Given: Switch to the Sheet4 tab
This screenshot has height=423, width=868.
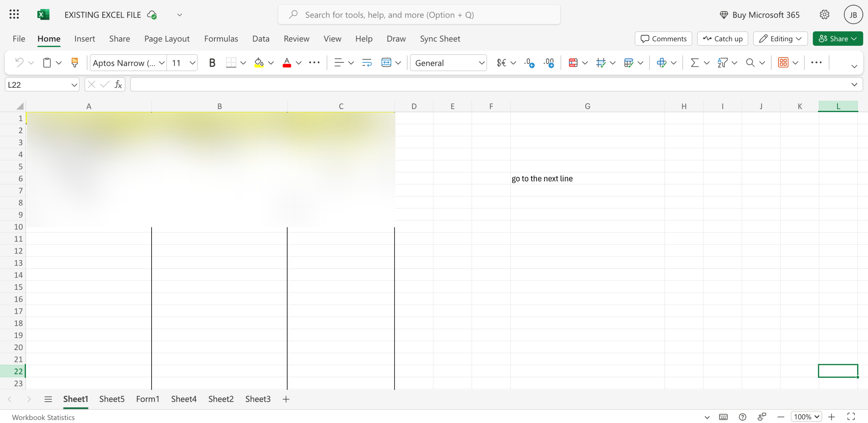Looking at the screenshot, I should [183, 399].
